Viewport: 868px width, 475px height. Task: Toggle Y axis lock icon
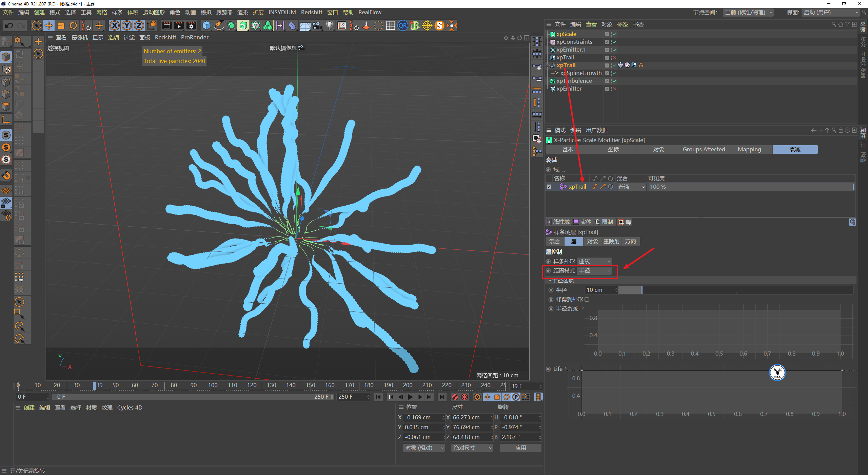[127, 25]
